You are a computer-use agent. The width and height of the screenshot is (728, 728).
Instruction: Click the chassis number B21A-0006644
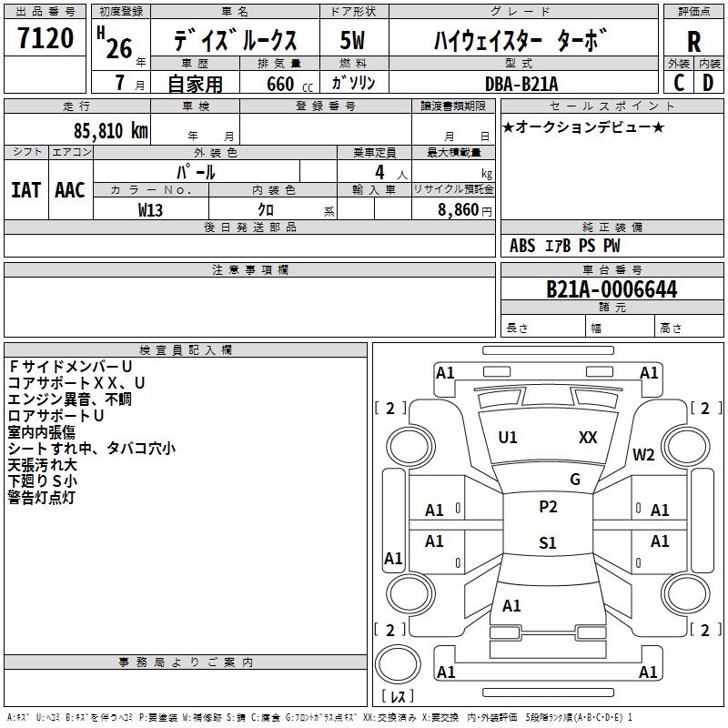(x=612, y=289)
